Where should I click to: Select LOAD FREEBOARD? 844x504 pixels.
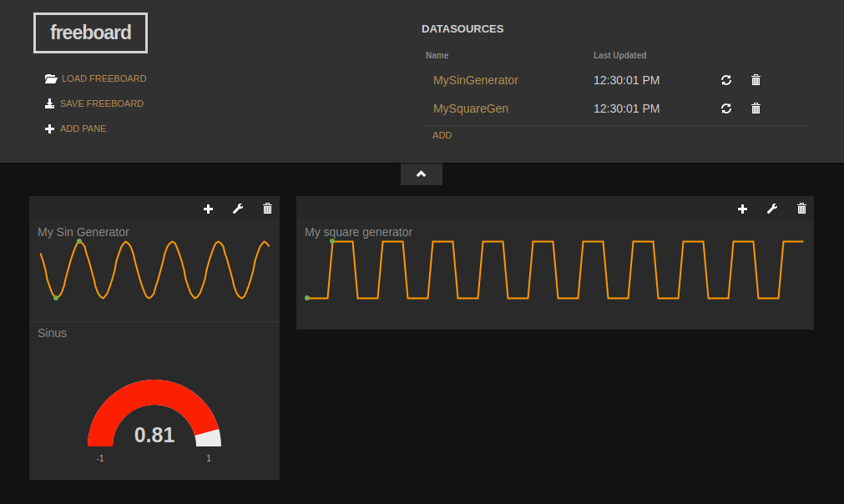point(104,78)
